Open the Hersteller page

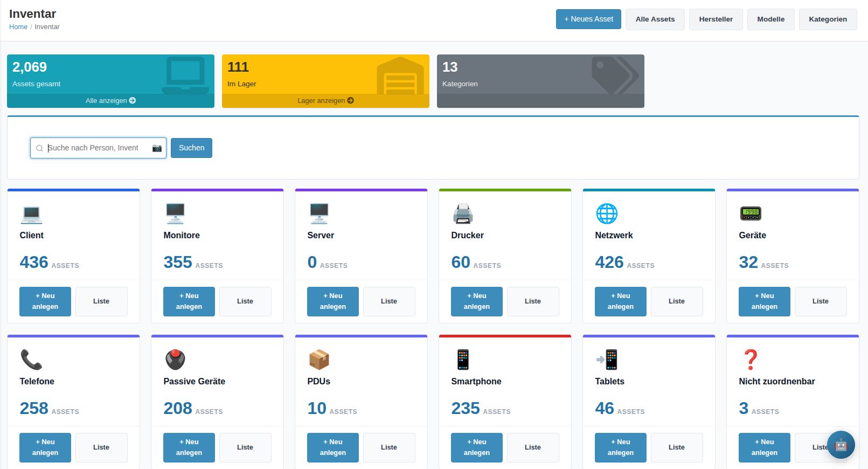pos(716,19)
